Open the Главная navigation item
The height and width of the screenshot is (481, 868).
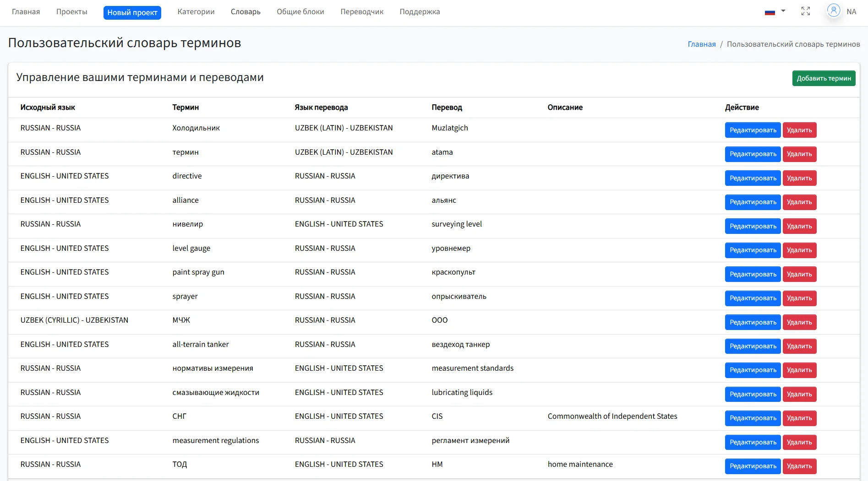(26, 11)
